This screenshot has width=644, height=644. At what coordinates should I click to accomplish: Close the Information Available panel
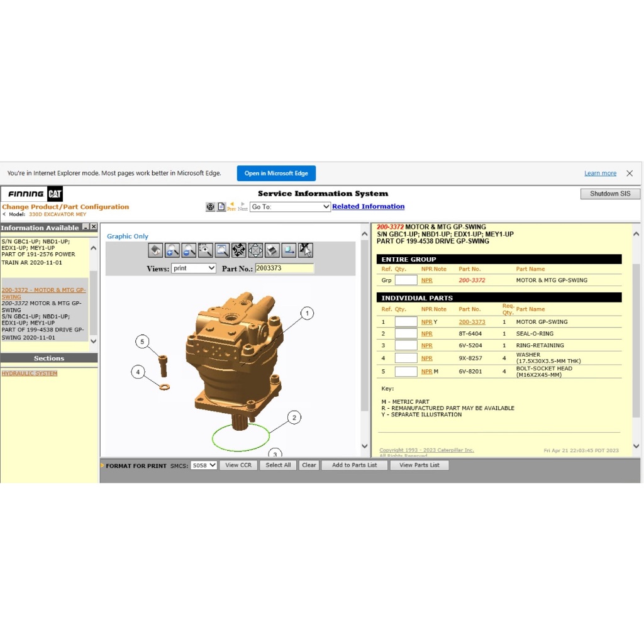pyautogui.click(x=94, y=227)
